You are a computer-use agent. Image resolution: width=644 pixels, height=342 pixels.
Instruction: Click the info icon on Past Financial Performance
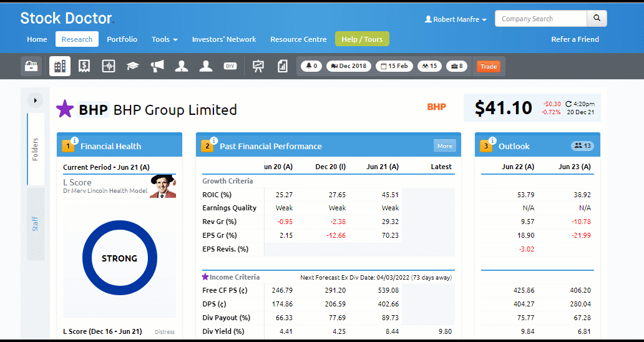click(213, 140)
